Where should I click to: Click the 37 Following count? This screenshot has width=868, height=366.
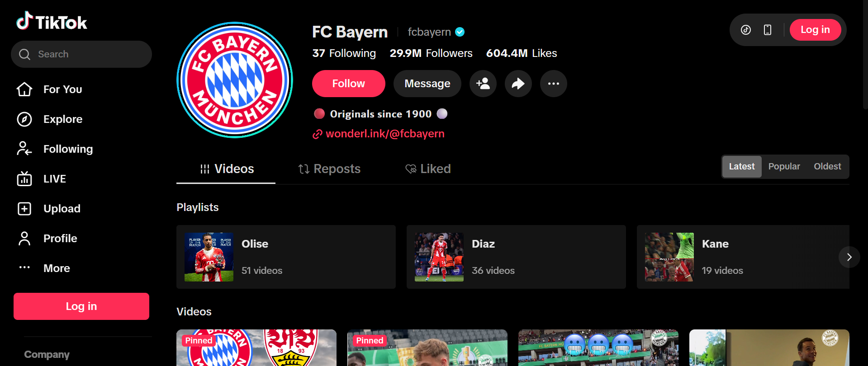tap(344, 53)
